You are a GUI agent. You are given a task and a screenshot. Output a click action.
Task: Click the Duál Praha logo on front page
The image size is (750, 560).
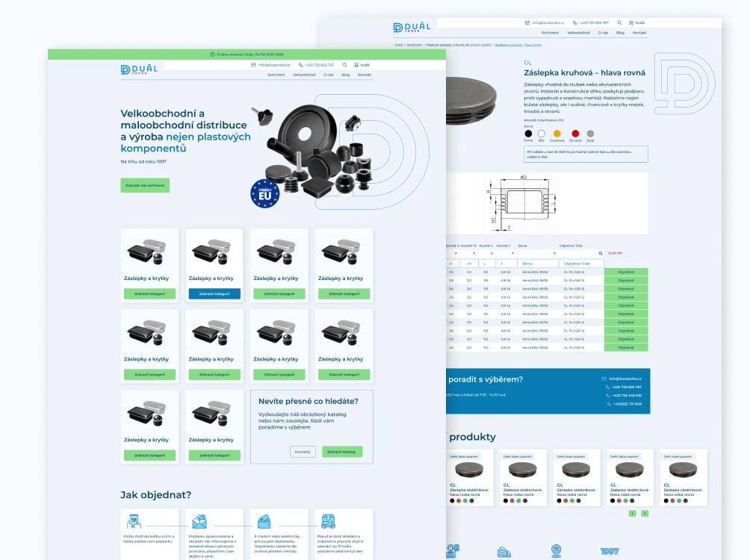[139, 69]
